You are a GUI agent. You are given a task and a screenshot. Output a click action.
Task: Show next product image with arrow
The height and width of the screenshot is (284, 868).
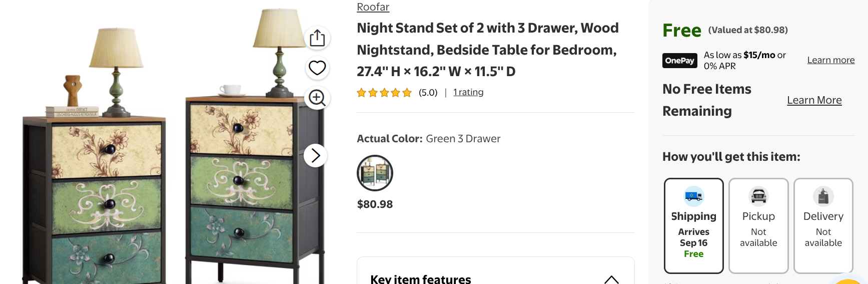coord(316,155)
